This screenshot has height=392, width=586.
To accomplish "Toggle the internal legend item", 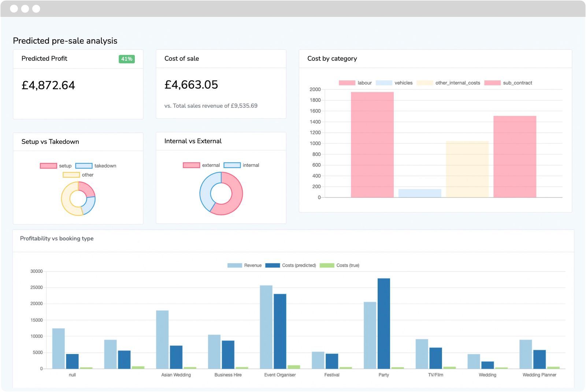I will 241,165.
